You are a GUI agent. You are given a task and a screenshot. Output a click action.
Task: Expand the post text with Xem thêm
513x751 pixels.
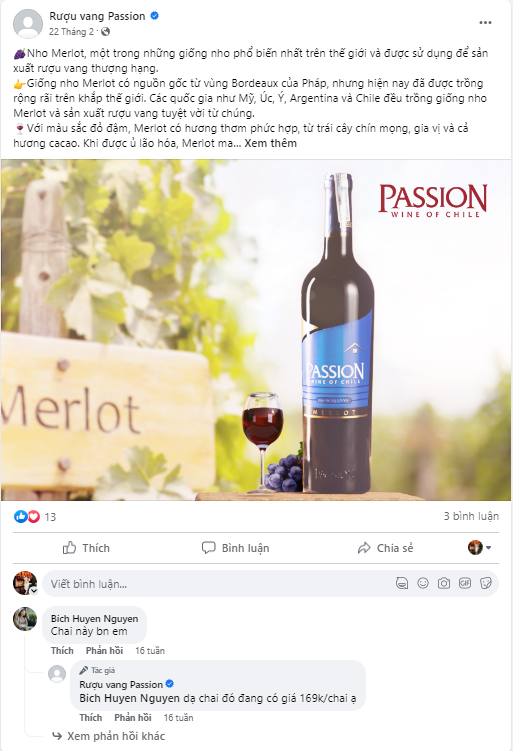[271, 143]
